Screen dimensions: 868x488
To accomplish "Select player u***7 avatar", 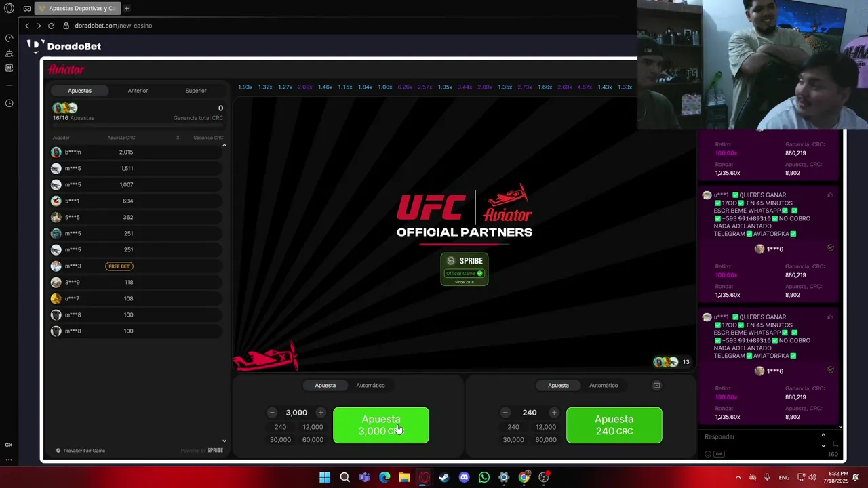I will pos(56,298).
